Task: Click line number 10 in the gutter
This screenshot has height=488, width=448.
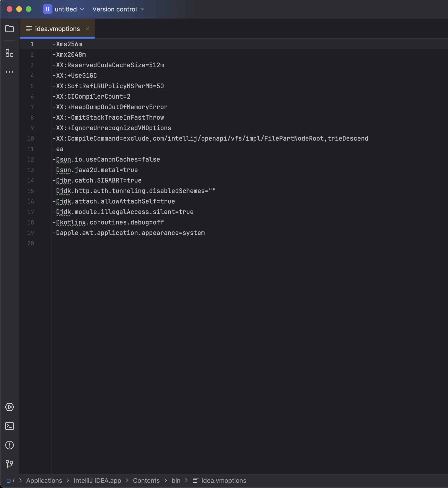Action: tap(31, 138)
